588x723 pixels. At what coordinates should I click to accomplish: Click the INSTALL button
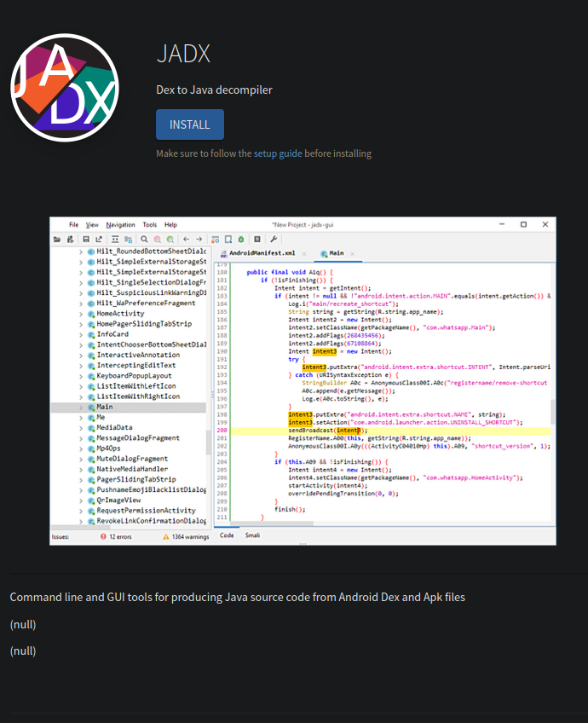coord(190,124)
